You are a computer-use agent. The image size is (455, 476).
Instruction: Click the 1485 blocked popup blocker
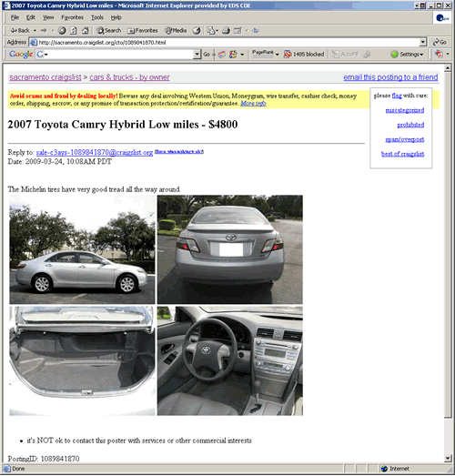[304, 55]
